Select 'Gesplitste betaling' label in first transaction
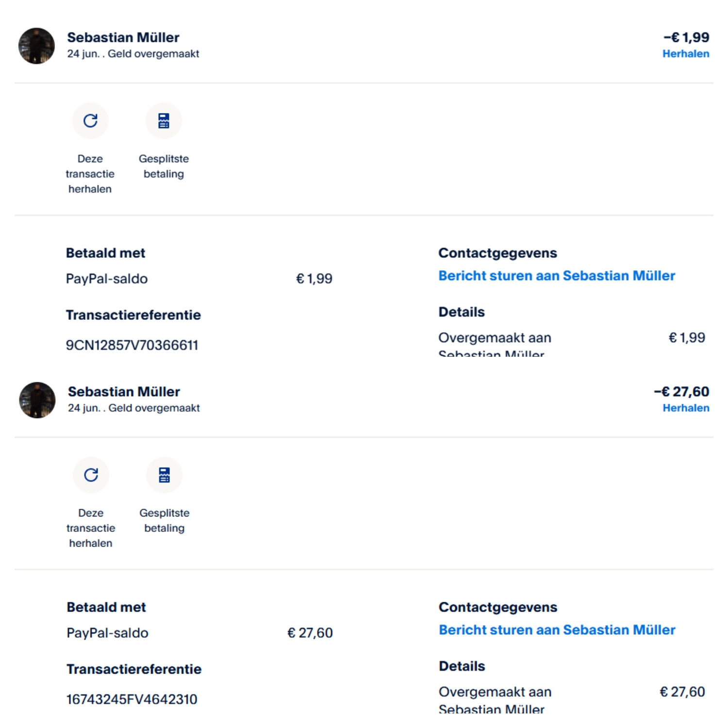Screen dimensions: 728x728 164,166
